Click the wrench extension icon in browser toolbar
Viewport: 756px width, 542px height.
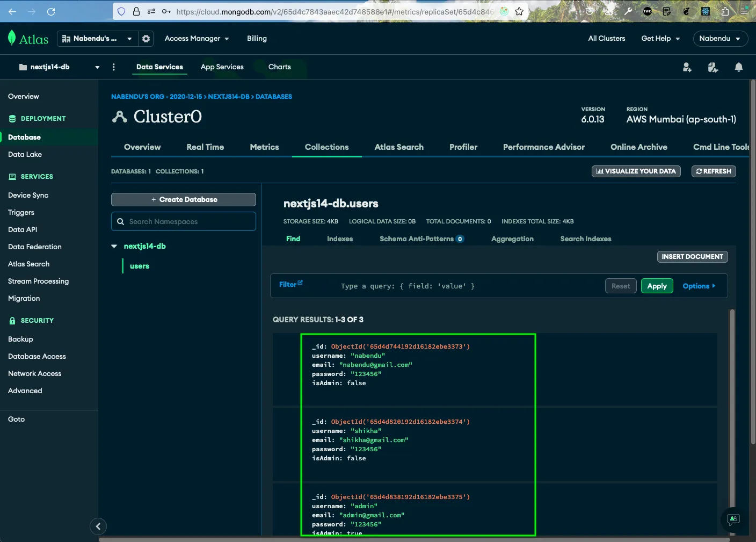tap(628, 11)
